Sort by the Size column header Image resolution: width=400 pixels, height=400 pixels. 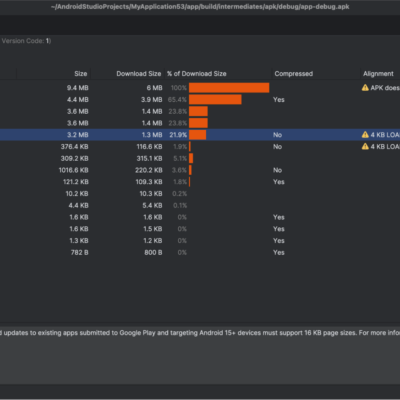pyautogui.click(x=81, y=74)
